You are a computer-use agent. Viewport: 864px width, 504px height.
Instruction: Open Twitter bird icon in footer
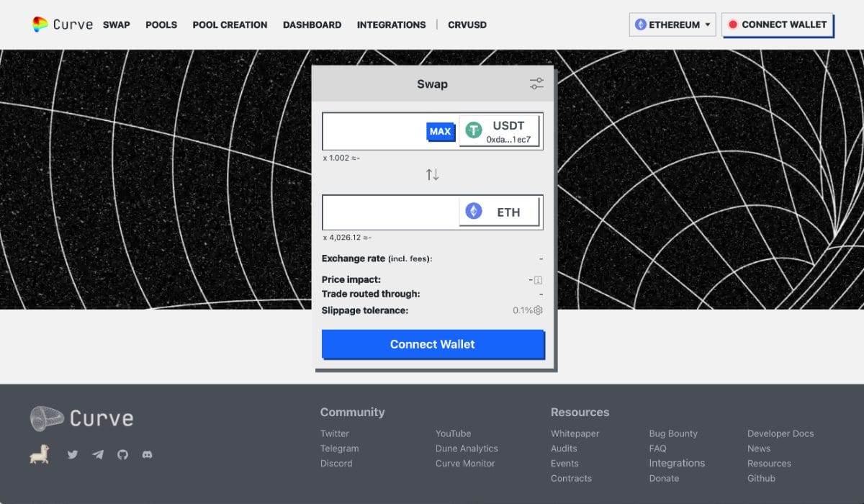(x=72, y=455)
